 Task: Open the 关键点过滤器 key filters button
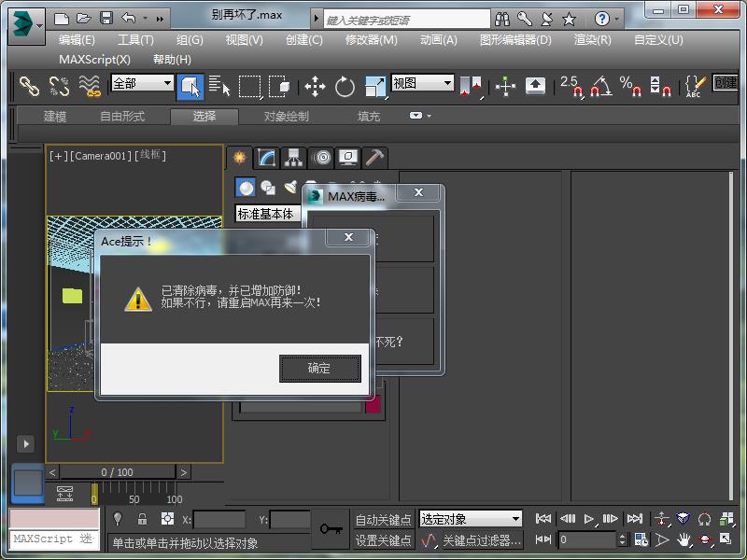(x=482, y=540)
